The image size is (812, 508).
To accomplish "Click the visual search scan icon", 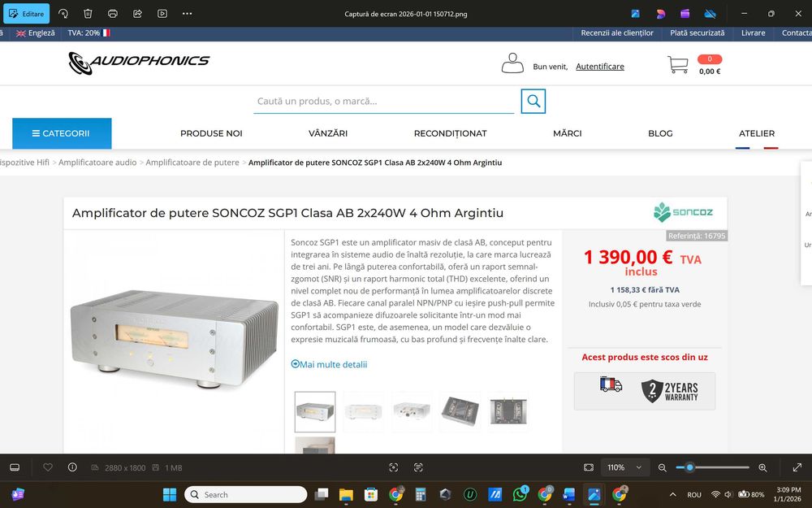I will [394, 467].
